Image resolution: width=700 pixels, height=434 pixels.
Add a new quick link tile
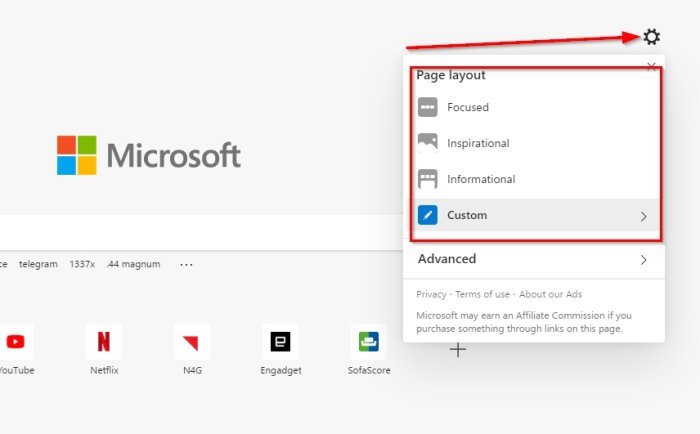[x=457, y=349]
